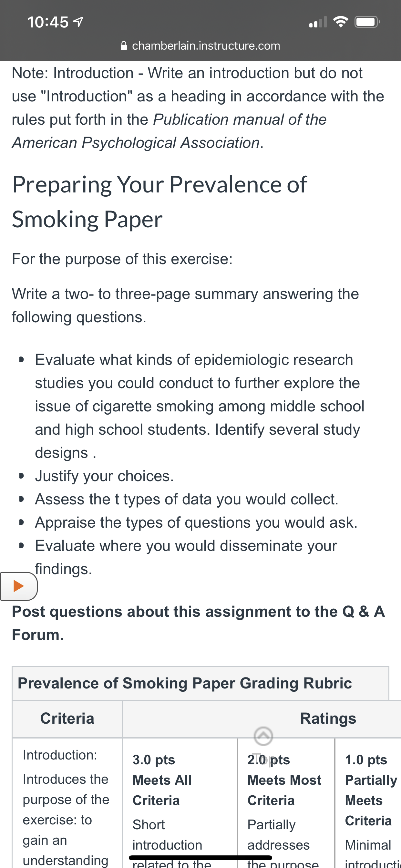Select the 3.0 pts Meets All Criteria rating
The image size is (401, 868).
click(x=180, y=803)
